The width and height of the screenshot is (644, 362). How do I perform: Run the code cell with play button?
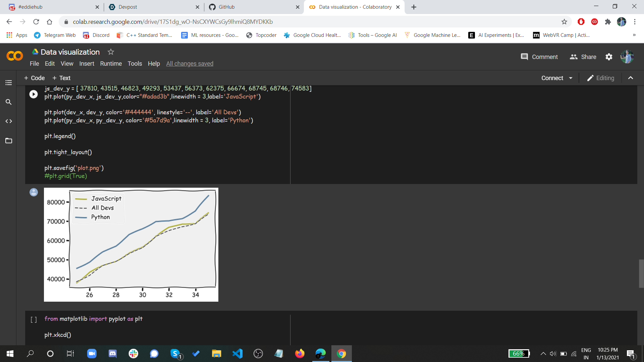pyautogui.click(x=34, y=94)
